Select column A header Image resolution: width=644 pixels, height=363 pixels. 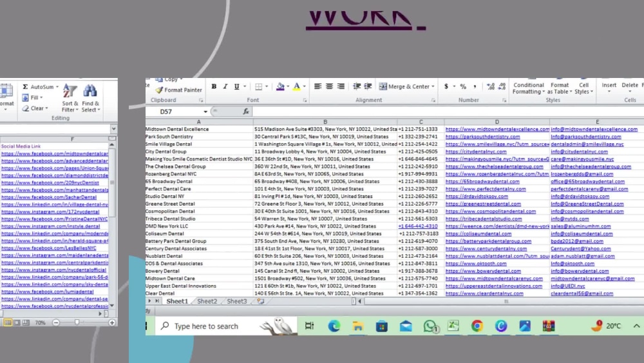[199, 122]
